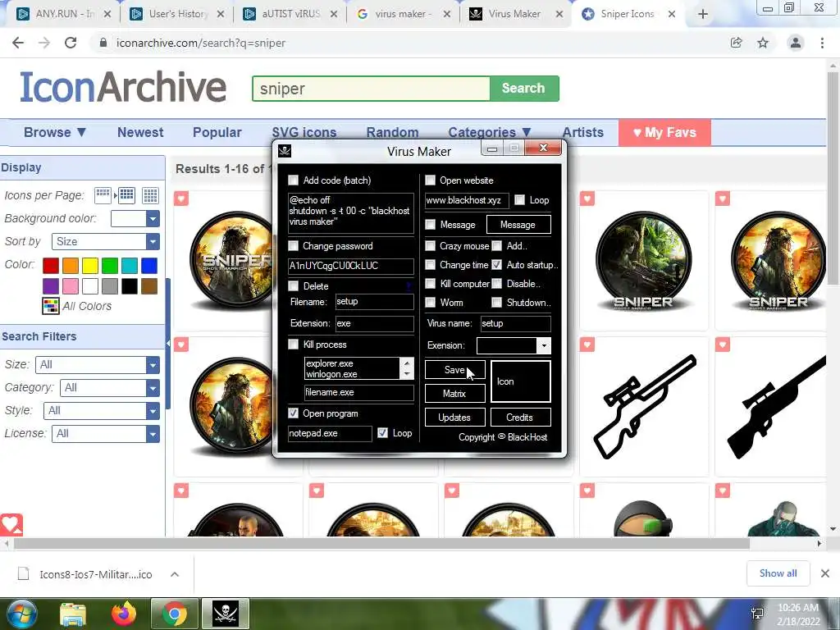The height and width of the screenshot is (630, 840).
Task: Open the Newest navigation item
Action: tap(140, 132)
